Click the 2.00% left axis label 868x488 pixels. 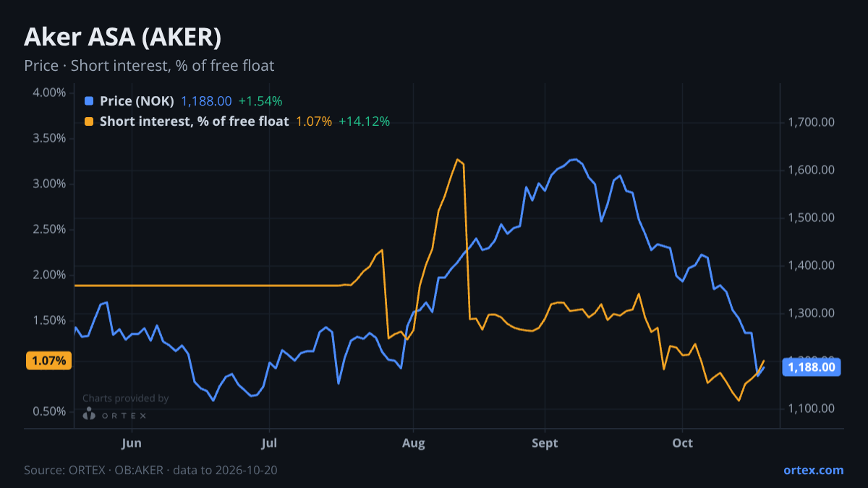(x=49, y=275)
